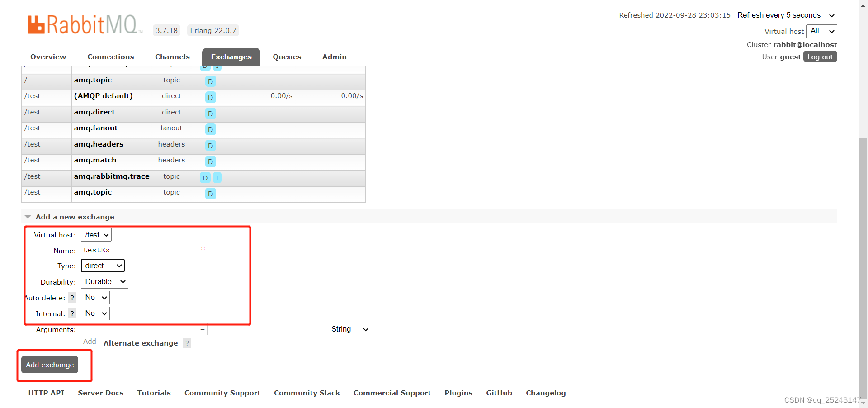Open the /test amq.fanout exchange
Image resolution: width=868 pixels, height=408 pixels.
point(96,128)
